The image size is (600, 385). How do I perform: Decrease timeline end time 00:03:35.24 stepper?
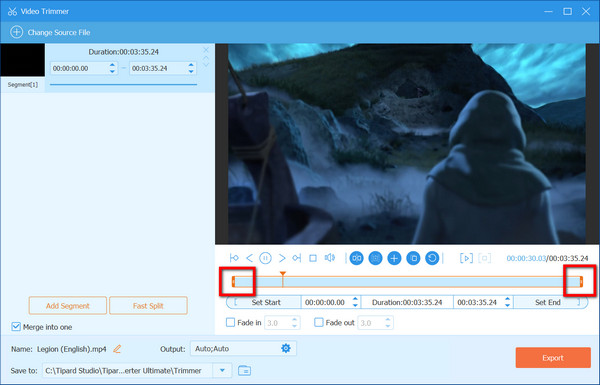(507, 305)
